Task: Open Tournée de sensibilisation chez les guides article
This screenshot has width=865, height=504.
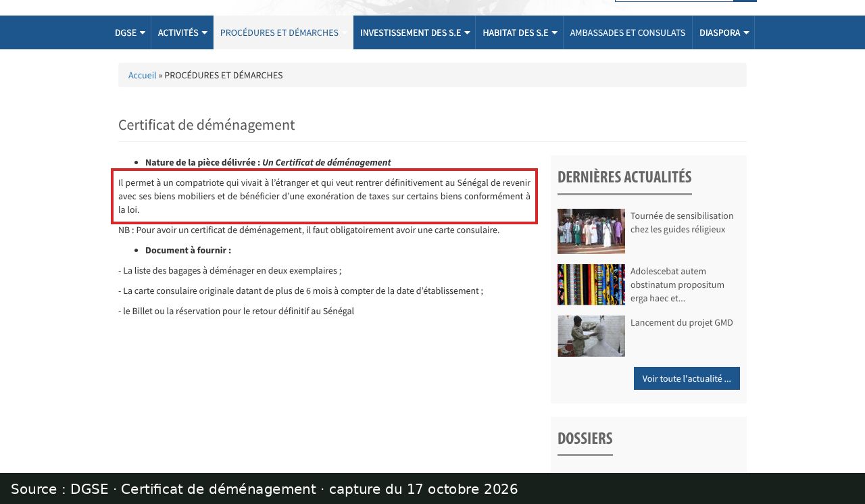Action: 682,222
